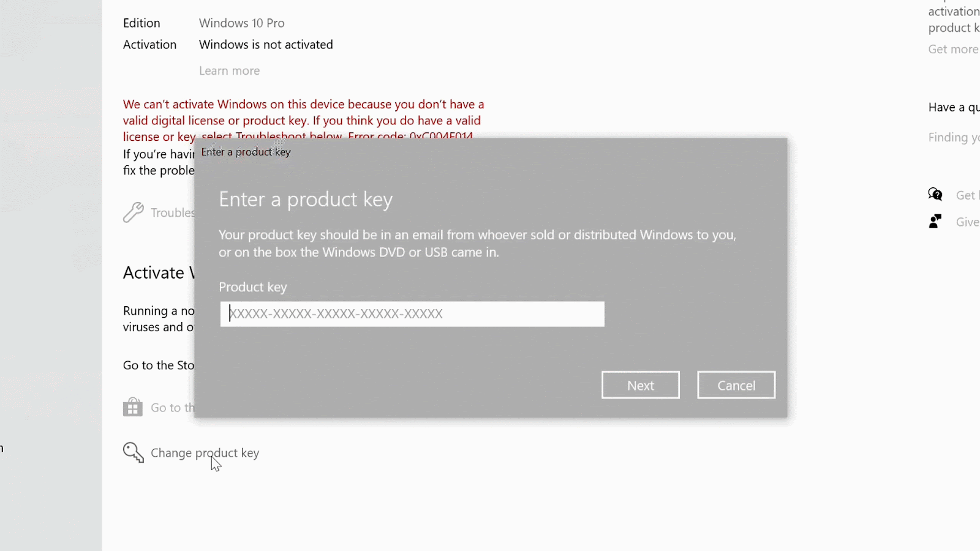Click Learn more under activation status
The image size is (980, 551).
click(229, 71)
